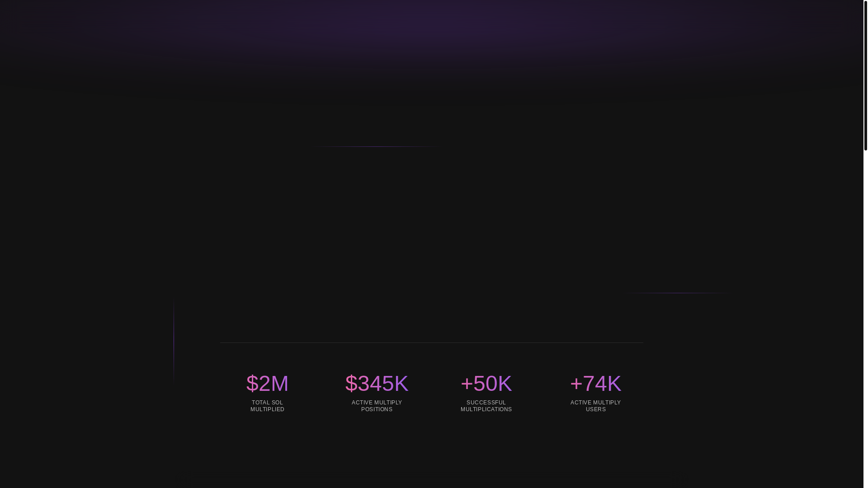Image resolution: width=868 pixels, height=488 pixels.
Task: Click the gray divider line above the stats
Action: click(431, 343)
